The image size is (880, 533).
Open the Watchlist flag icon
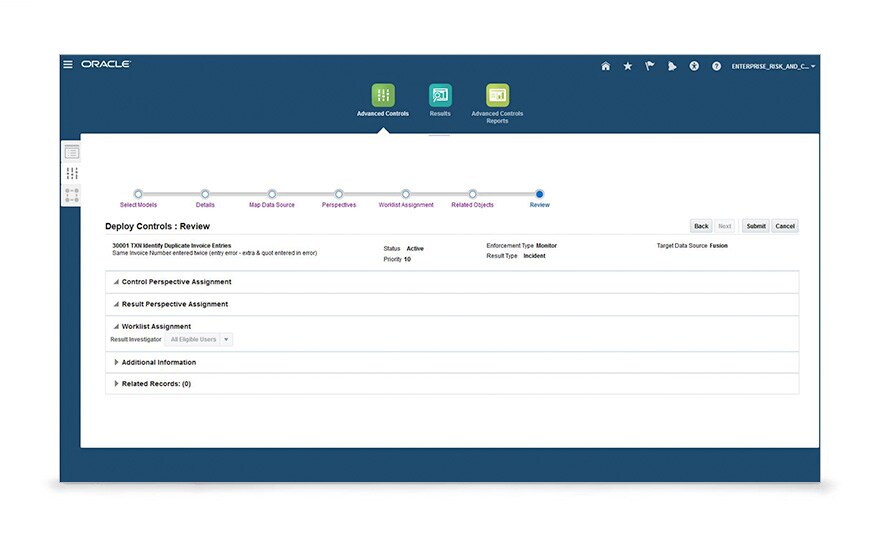point(650,66)
